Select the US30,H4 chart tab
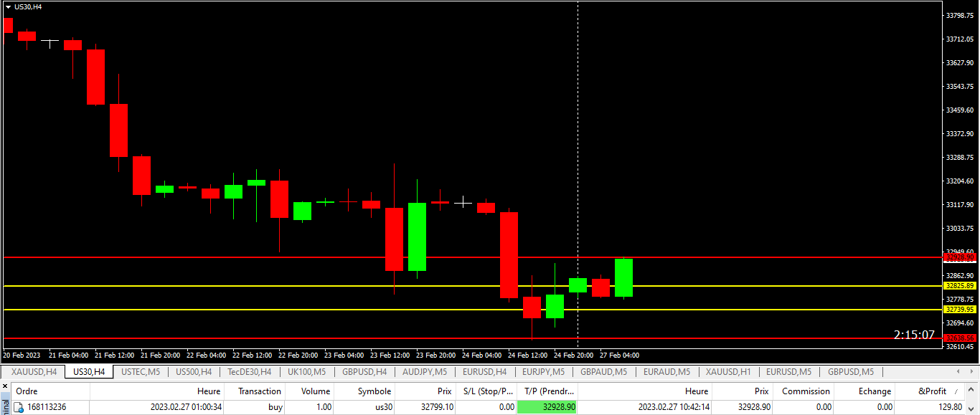The width and height of the screenshot is (980, 415). (89, 372)
